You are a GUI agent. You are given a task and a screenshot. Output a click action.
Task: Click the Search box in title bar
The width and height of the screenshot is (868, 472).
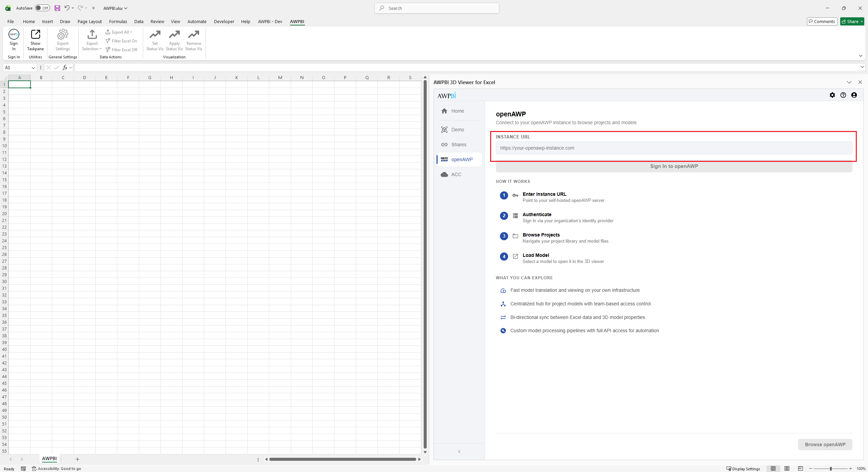coord(437,8)
